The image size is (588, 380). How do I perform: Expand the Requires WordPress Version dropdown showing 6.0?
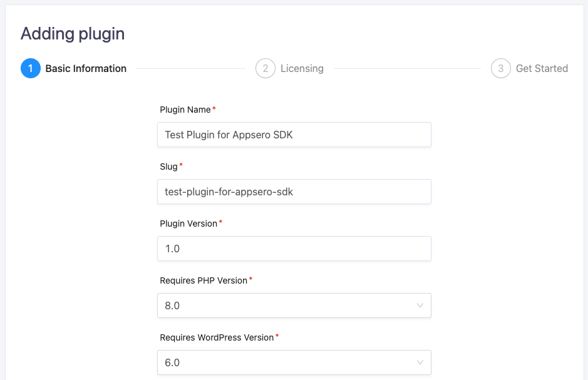(x=294, y=362)
